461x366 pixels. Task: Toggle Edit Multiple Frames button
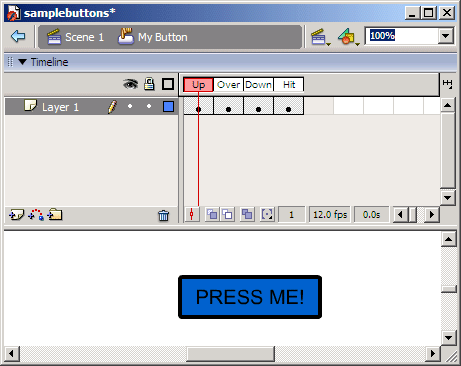(x=247, y=214)
